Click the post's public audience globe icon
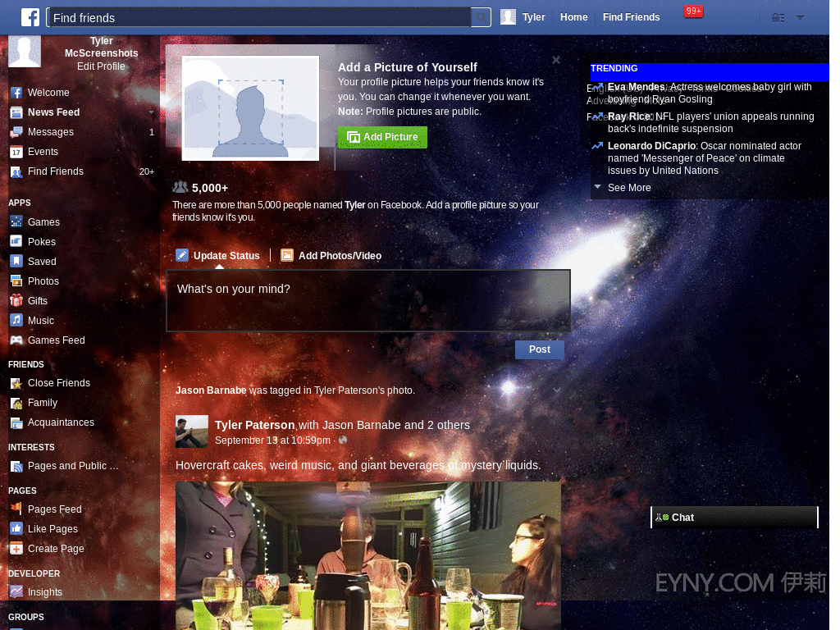The height and width of the screenshot is (630, 840). click(343, 440)
